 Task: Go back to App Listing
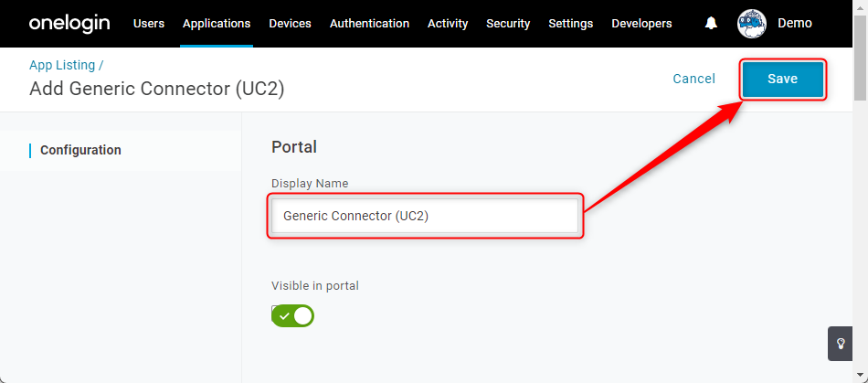[x=62, y=65]
